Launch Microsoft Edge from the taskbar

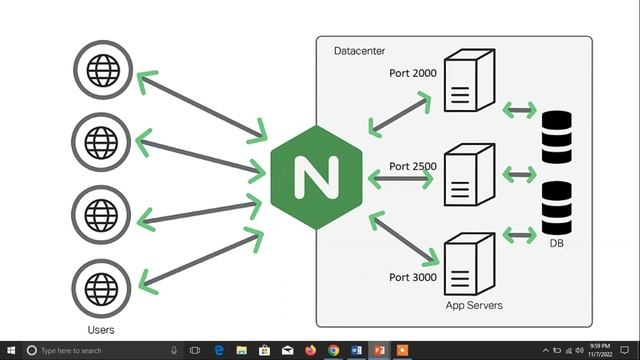219,350
